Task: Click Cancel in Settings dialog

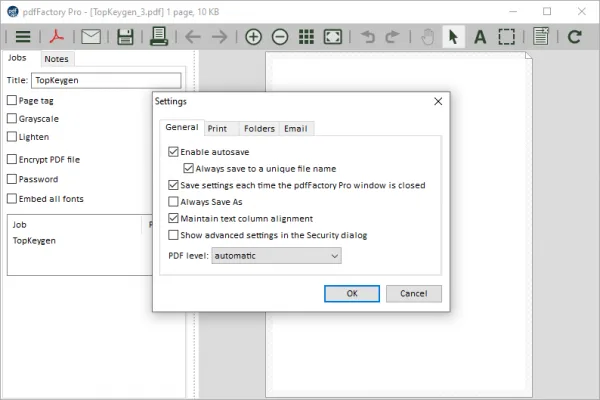Action: pos(414,294)
